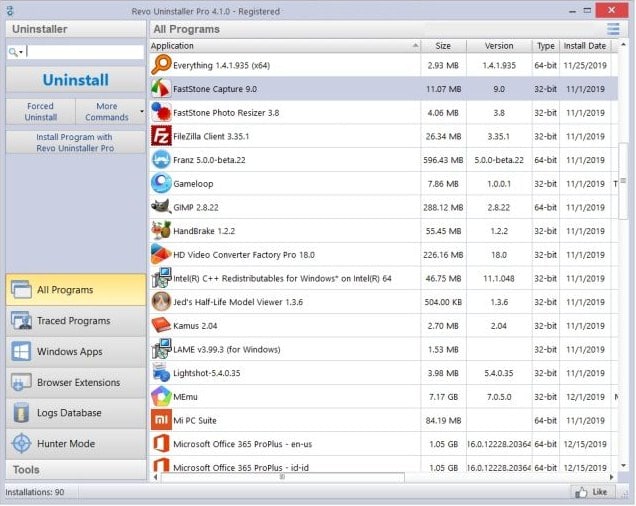Click the HD Video Converter Factory icon
The width and height of the screenshot is (636, 506).
[161, 254]
